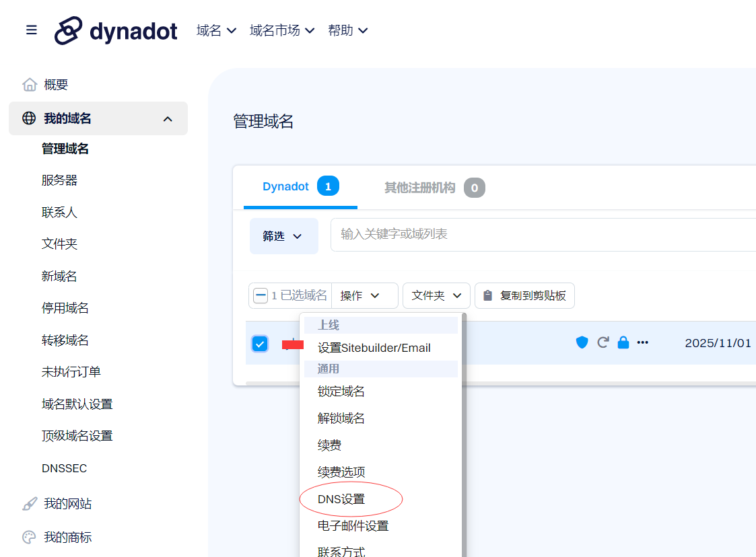Screen dimensions: 756x557
Task: Open 顶级域名设置 in the sidebar
Action: tap(77, 436)
